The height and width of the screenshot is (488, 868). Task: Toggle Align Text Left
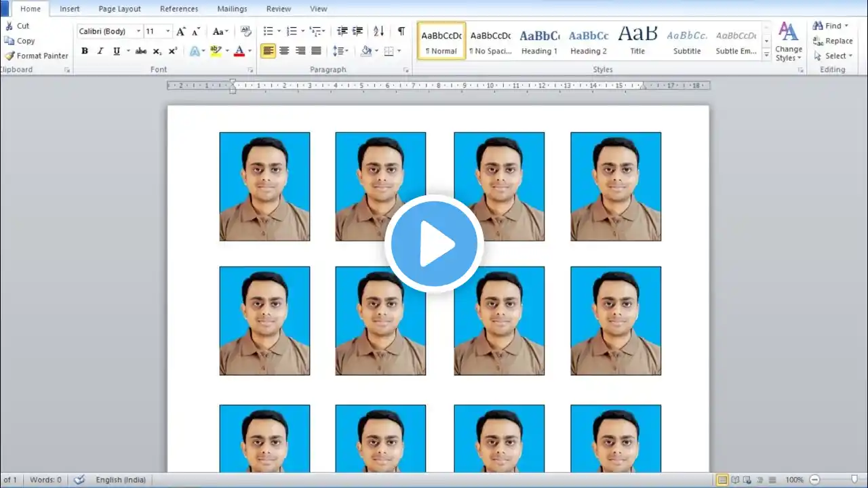[x=269, y=51]
